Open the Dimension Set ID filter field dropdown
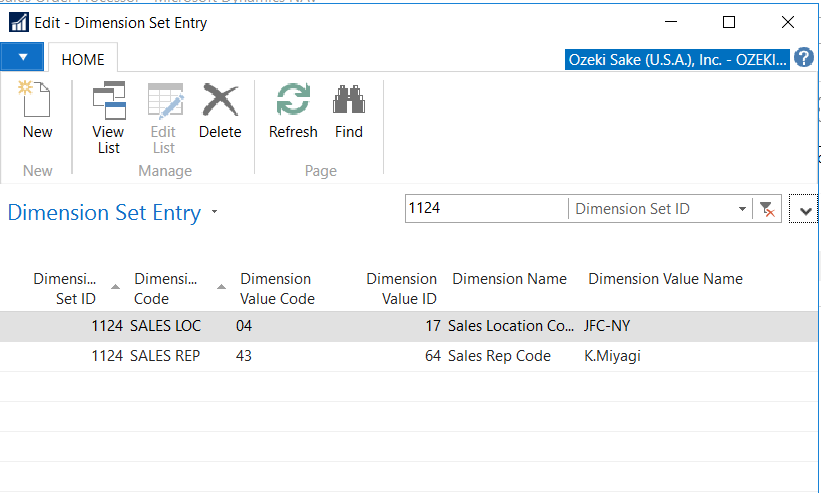The width and height of the screenshot is (821, 493). click(x=742, y=209)
